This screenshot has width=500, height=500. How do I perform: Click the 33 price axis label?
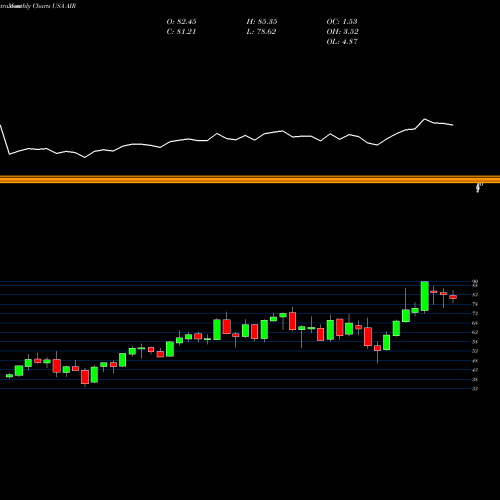click(475, 388)
